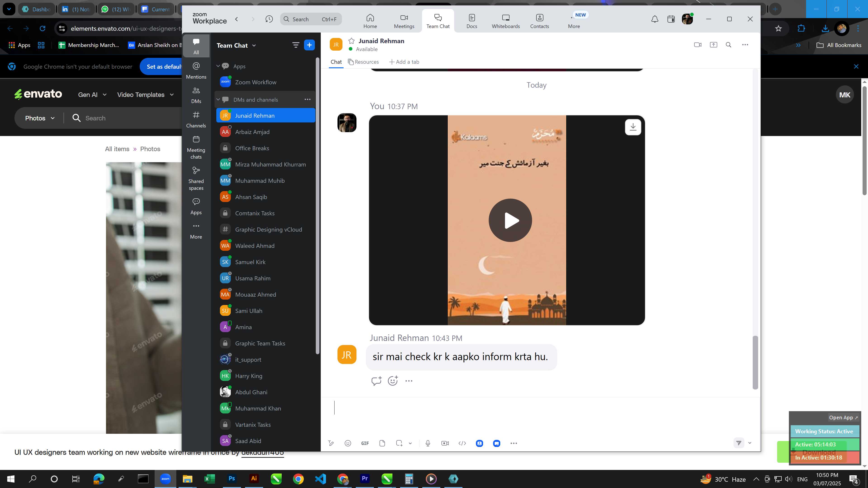Switch to the Meetings tab
The width and height of the screenshot is (868, 488).
[x=404, y=21]
